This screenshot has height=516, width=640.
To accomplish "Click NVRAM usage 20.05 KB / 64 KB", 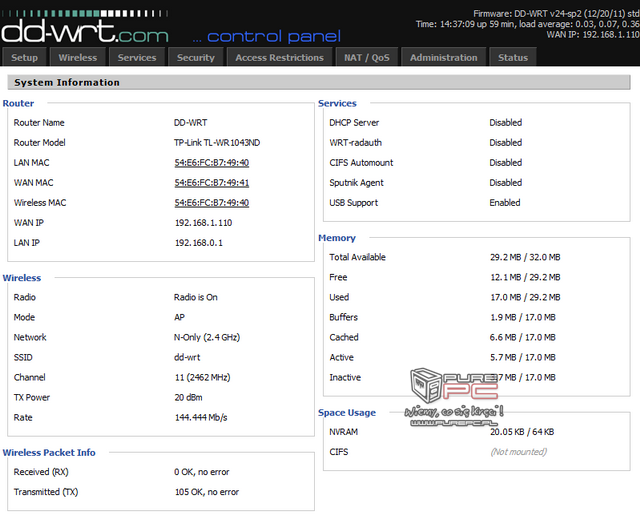I will coord(522,432).
